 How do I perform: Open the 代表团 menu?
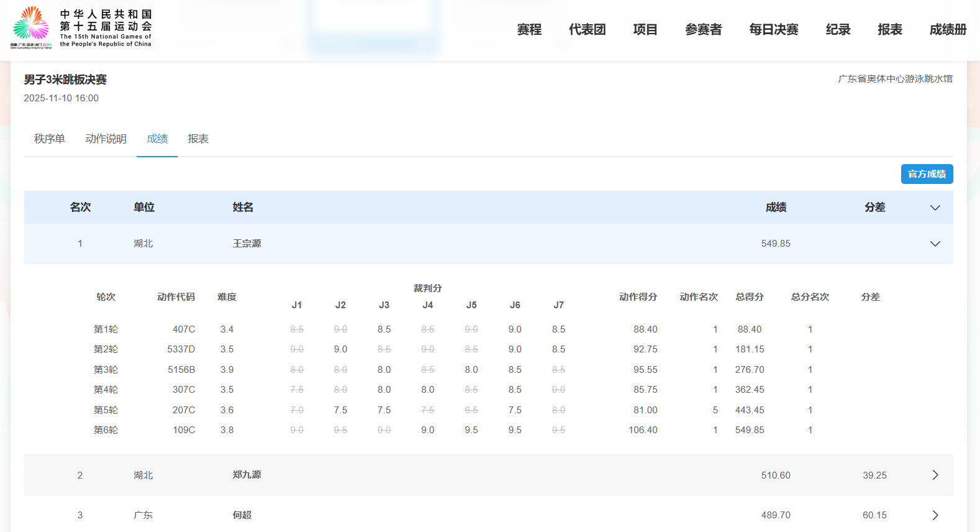[587, 29]
